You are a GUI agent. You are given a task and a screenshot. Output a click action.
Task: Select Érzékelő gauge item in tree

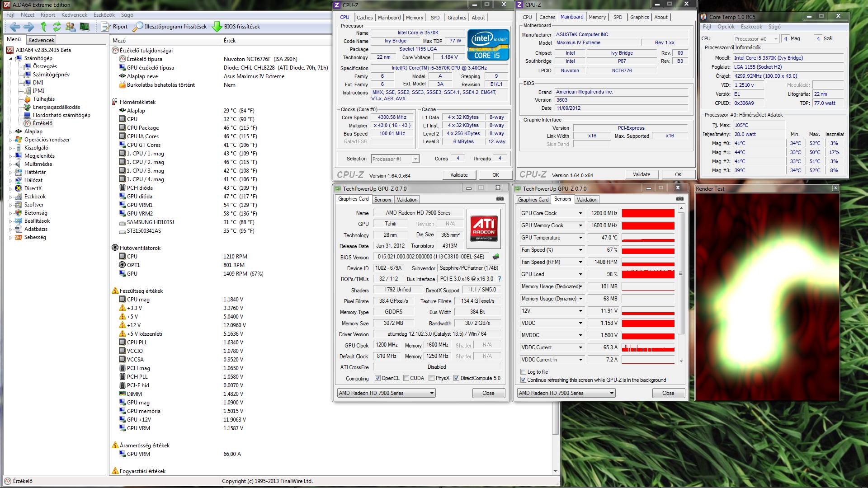[x=38, y=123]
